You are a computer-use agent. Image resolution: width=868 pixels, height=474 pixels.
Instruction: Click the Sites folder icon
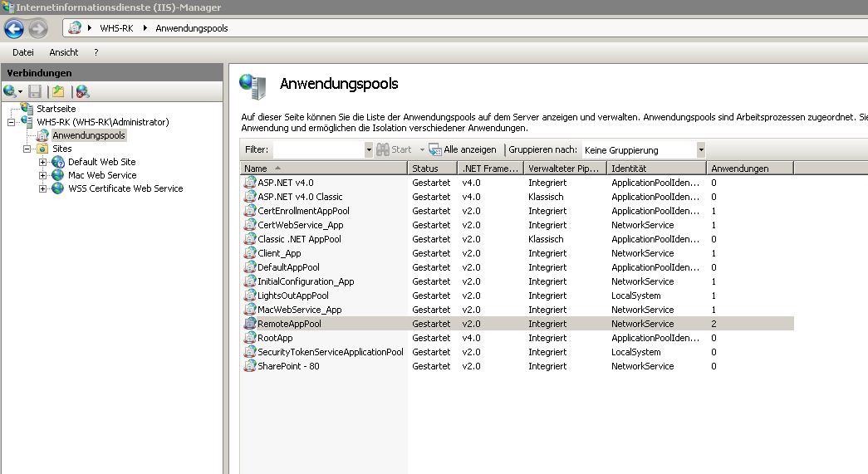(42, 149)
